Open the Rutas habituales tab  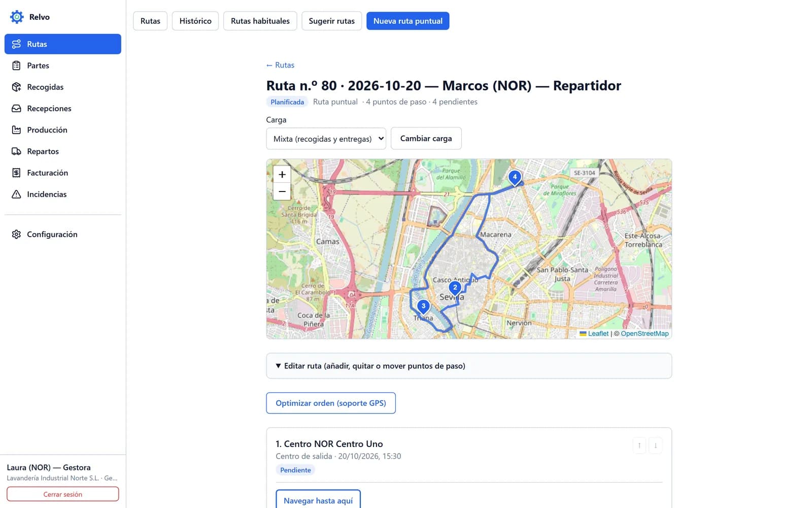pyautogui.click(x=260, y=21)
